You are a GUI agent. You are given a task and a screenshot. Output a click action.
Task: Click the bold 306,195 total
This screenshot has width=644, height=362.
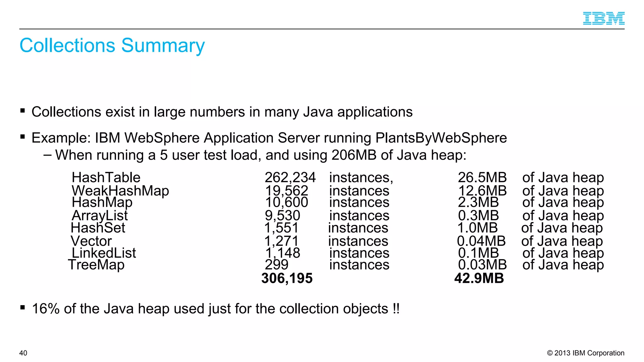287,278
